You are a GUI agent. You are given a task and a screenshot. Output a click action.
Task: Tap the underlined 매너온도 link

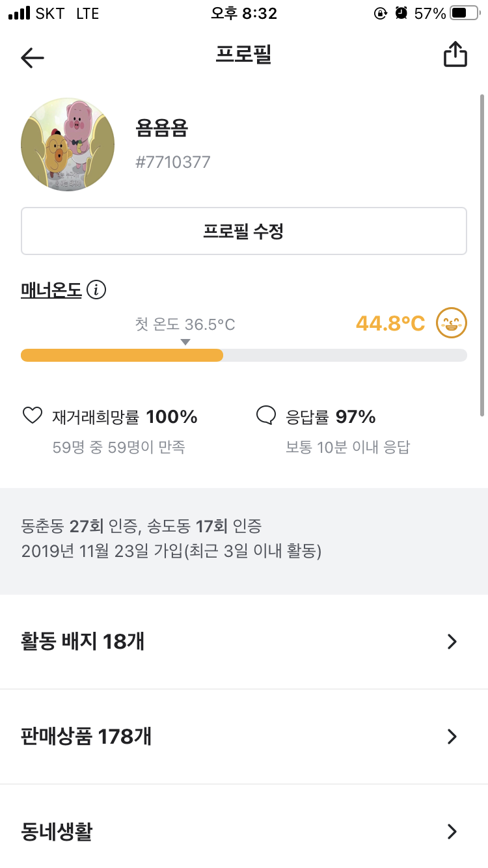tap(51, 290)
